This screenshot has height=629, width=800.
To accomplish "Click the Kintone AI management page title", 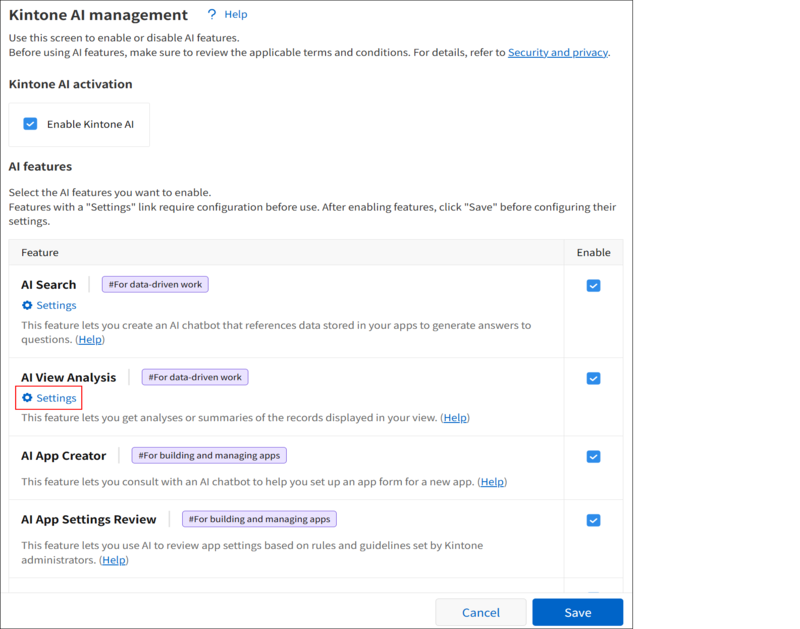I will click(98, 15).
